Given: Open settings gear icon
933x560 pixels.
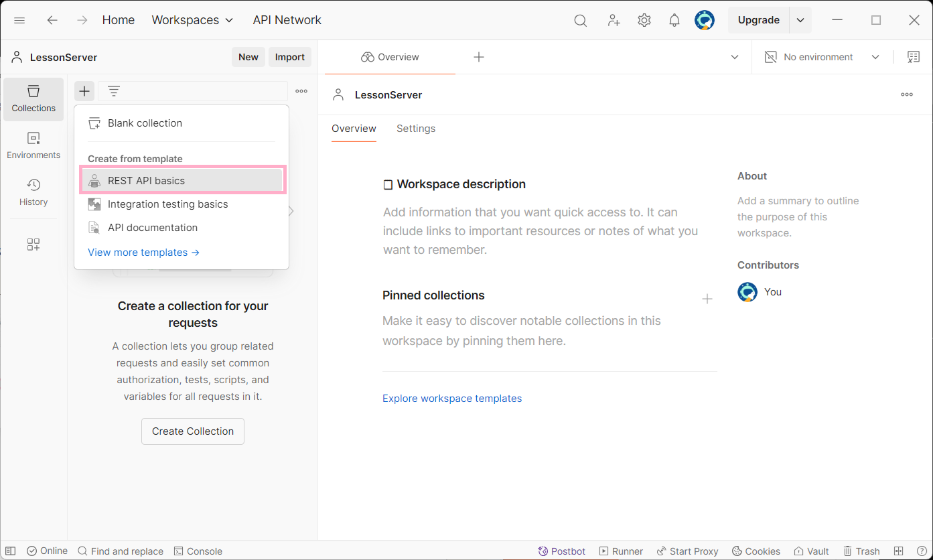Looking at the screenshot, I should tap(644, 20).
